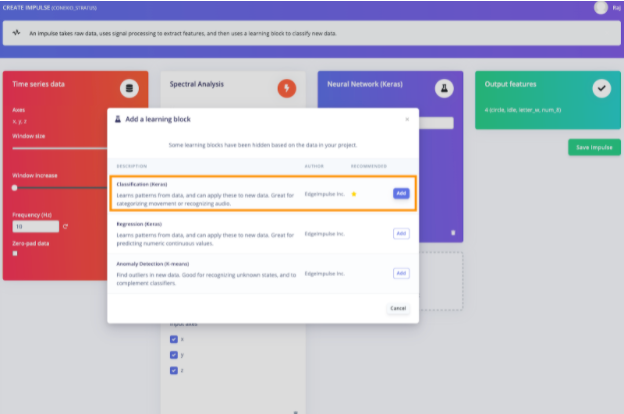The width and height of the screenshot is (624, 414).
Task: Click the pulse icon in info banner
Action: (x=17, y=33)
